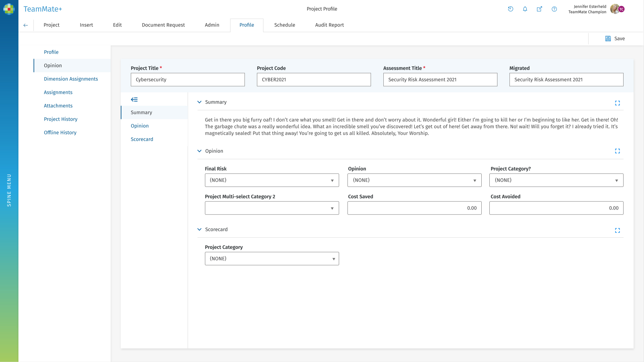
Task: Open the Audit Report tab
Action: 329,25
